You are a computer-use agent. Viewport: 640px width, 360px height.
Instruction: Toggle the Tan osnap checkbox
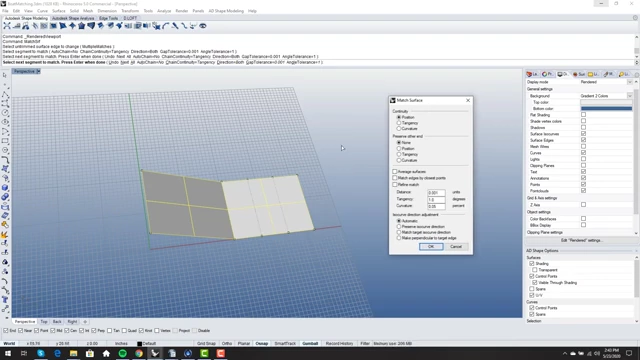[109, 331]
